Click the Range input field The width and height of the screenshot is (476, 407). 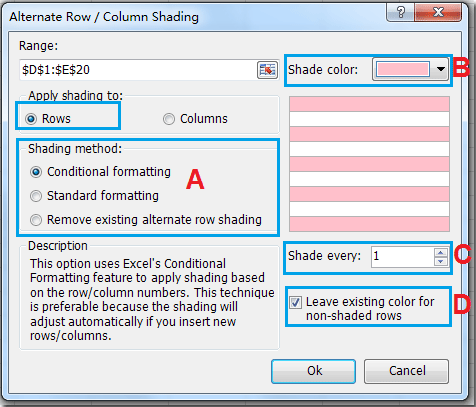click(138, 70)
